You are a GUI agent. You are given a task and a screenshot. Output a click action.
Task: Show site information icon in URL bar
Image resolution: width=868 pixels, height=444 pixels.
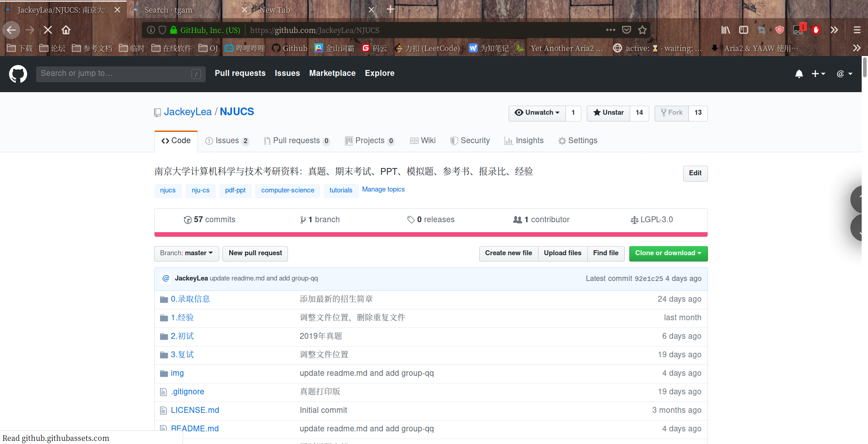(151, 30)
